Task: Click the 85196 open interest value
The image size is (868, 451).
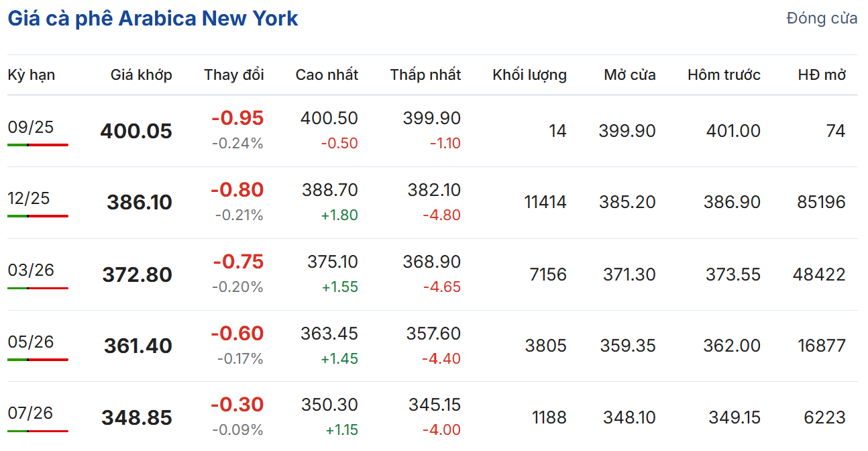Action: coord(821,202)
